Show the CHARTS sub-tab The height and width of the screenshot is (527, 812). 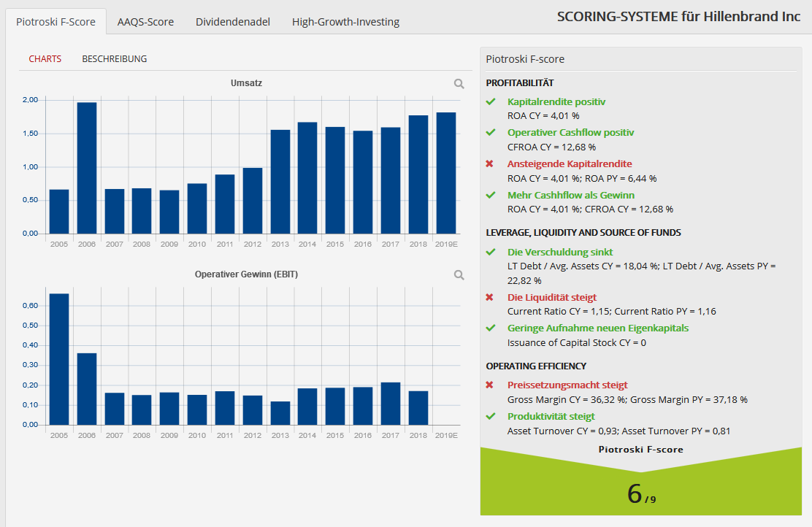click(x=45, y=59)
